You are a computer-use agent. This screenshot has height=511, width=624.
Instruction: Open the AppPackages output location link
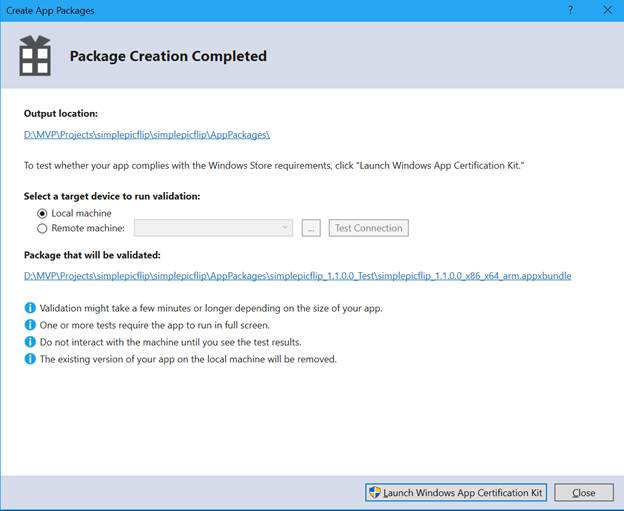pyautogui.click(x=147, y=135)
